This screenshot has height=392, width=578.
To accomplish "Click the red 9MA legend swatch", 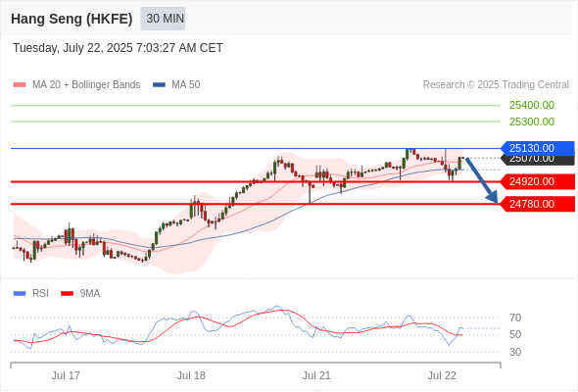I will 67,294.
